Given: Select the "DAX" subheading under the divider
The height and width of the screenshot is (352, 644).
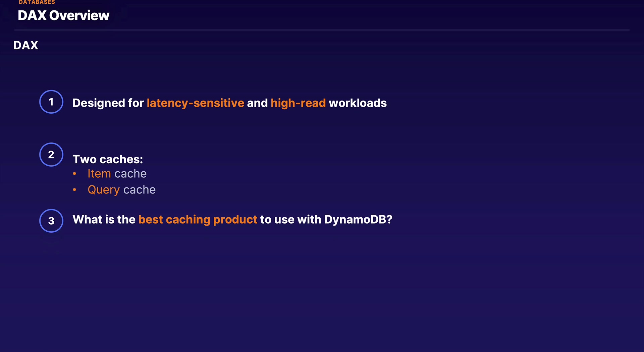Looking at the screenshot, I should [26, 45].
